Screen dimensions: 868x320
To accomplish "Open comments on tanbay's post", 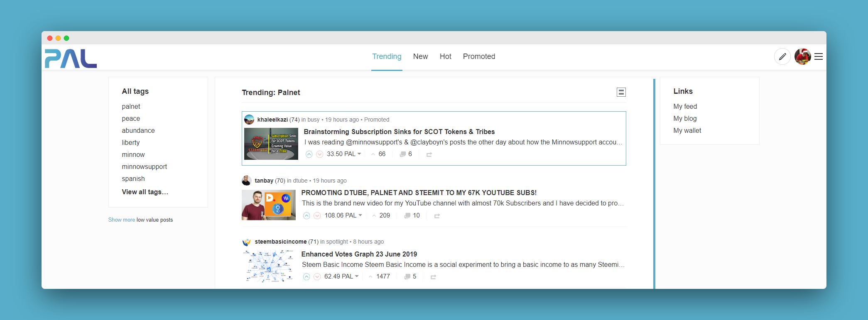I will (x=412, y=215).
